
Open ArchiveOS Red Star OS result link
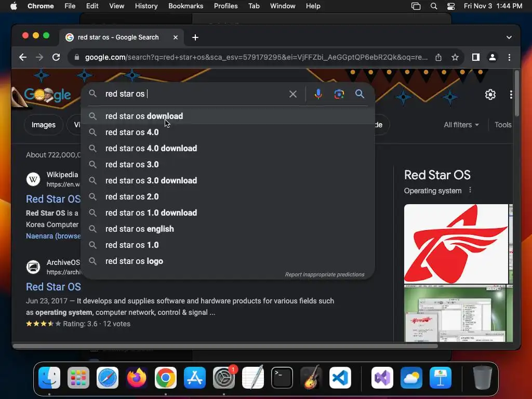(x=54, y=287)
